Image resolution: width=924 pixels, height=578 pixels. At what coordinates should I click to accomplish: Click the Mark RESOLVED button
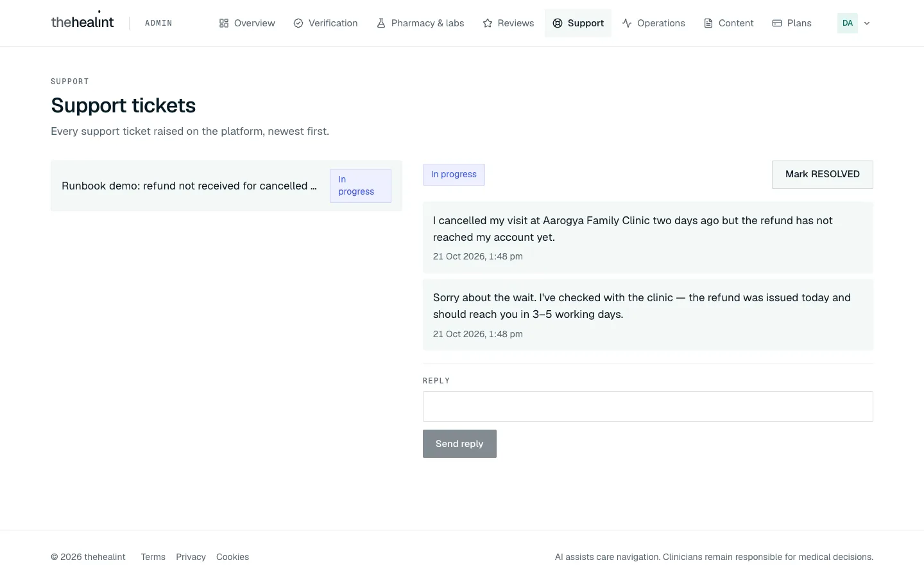click(823, 175)
